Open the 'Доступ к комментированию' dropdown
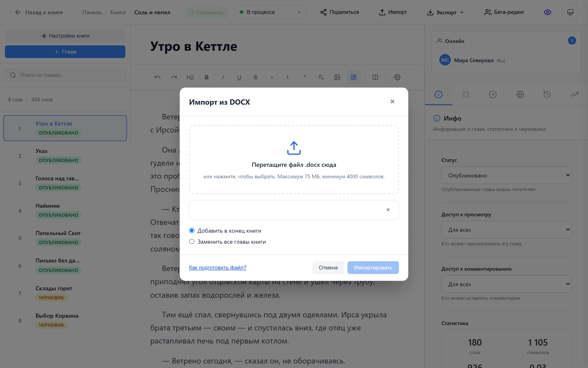 click(506, 284)
